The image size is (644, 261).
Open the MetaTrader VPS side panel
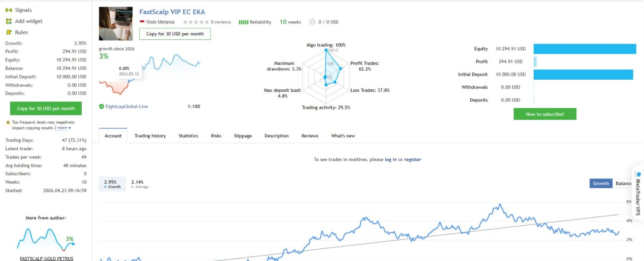[638, 193]
